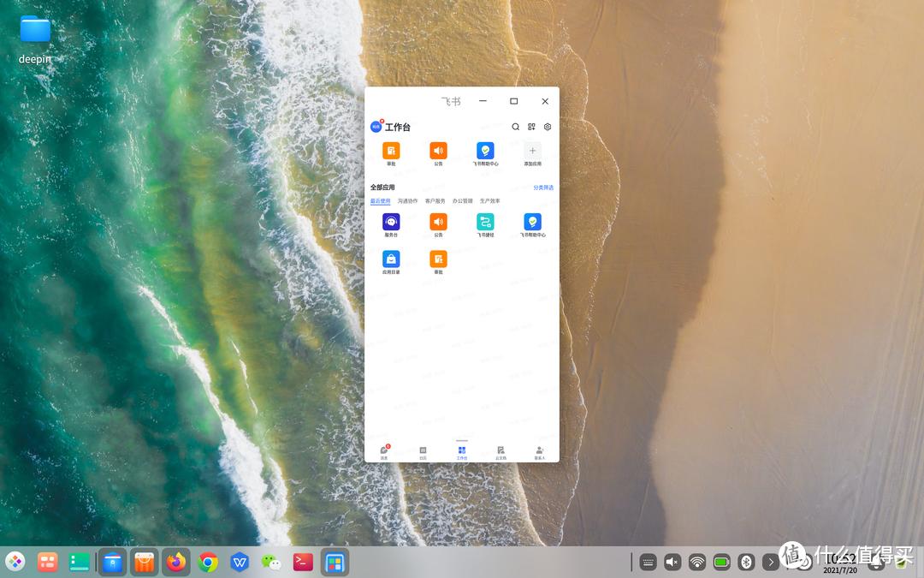Screen dimensions: 924x578
Task: Open the 消息 messages tab with red badge
Action: [384, 450]
